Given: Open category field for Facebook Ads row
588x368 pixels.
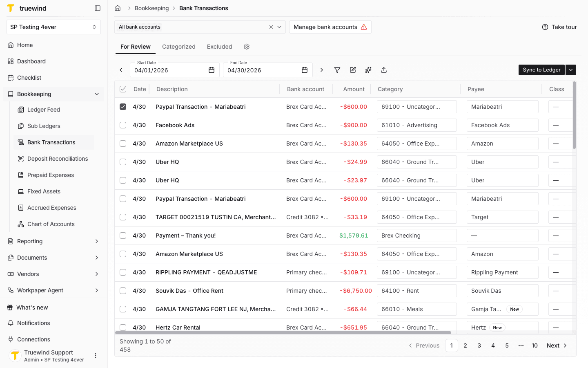Looking at the screenshot, I should click(x=417, y=125).
